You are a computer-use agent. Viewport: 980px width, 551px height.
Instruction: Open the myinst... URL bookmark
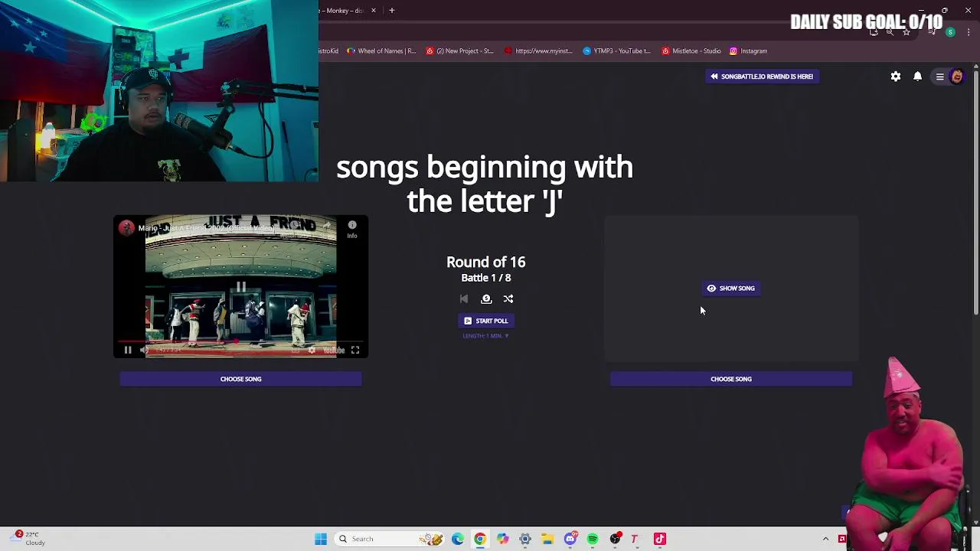pos(538,51)
